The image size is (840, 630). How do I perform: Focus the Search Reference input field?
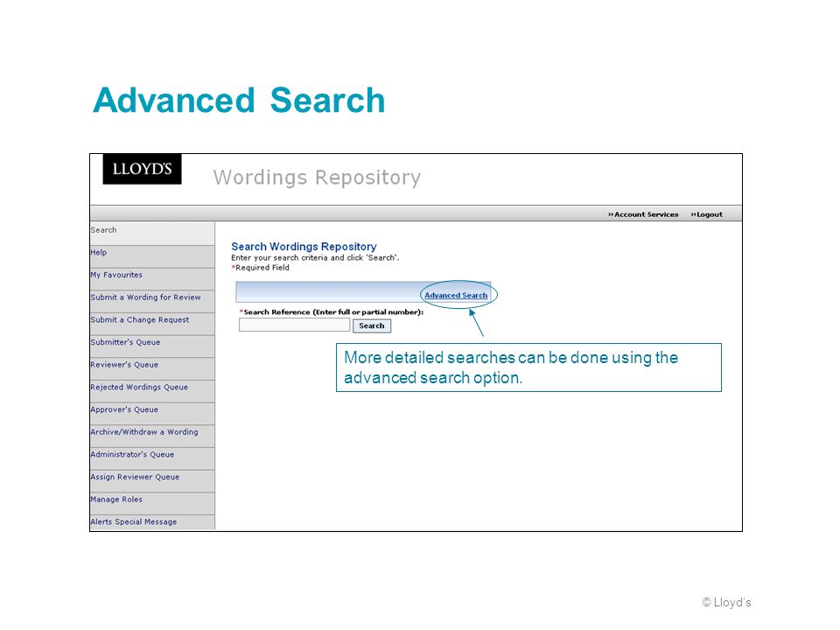[x=294, y=325]
